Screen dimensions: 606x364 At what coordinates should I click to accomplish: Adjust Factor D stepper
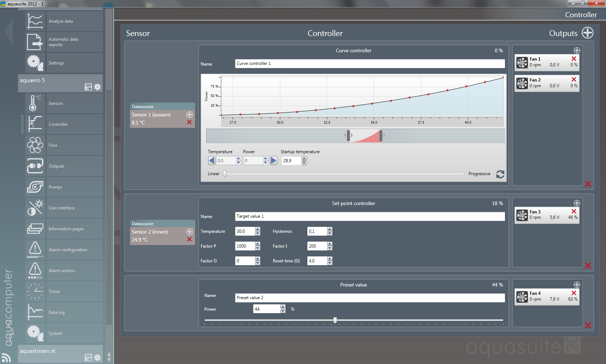click(258, 261)
